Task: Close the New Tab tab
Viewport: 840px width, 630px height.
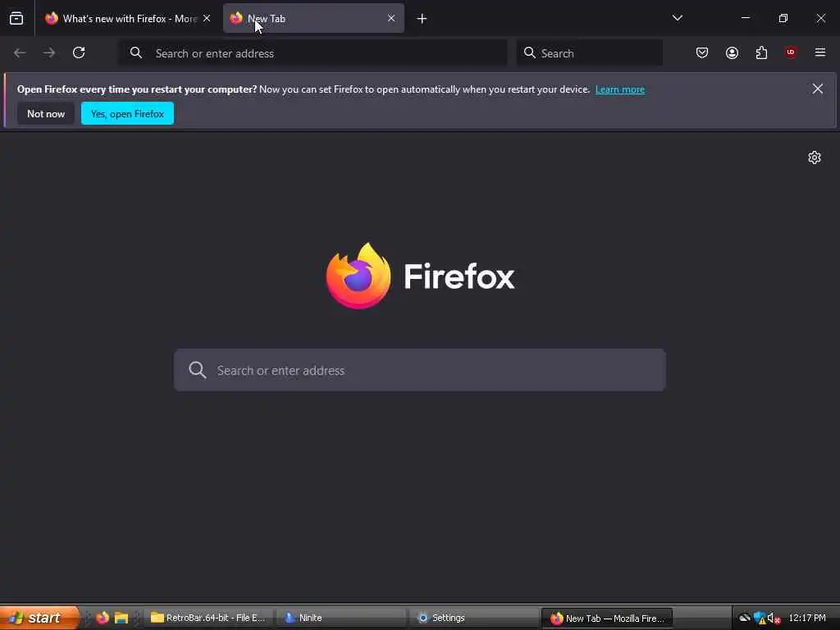Action: pyautogui.click(x=391, y=18)
